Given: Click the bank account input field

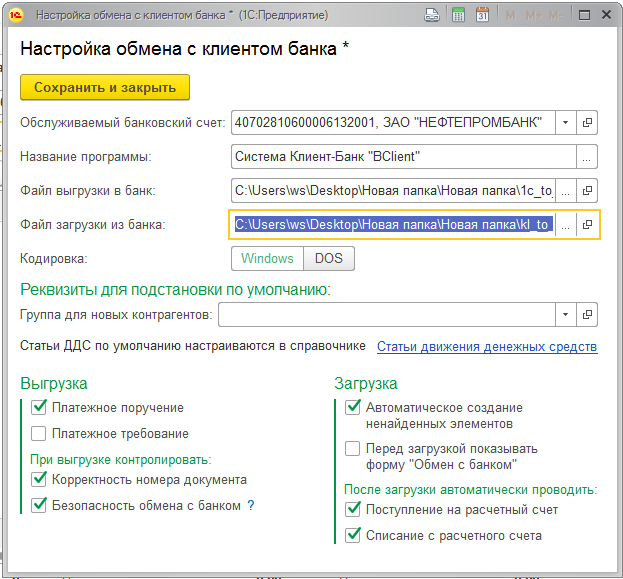Looking at the screenshot, I should (x=393, y=122).
